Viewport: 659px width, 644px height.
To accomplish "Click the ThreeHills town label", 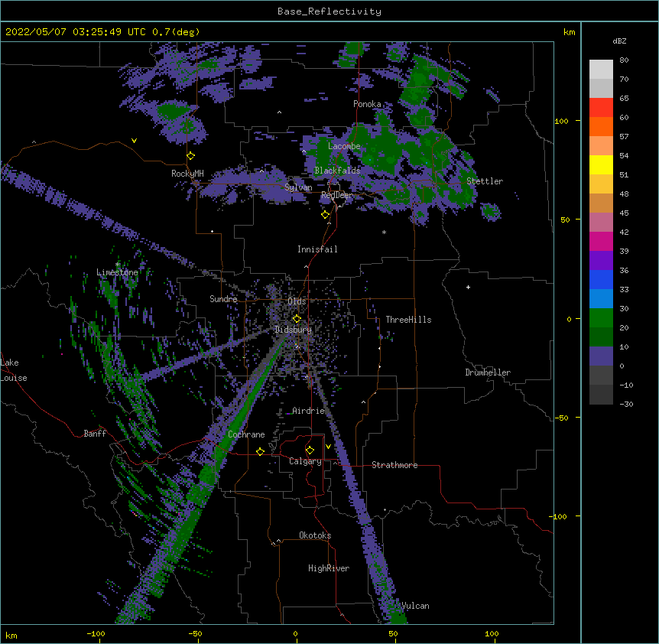I will [408, 320].
